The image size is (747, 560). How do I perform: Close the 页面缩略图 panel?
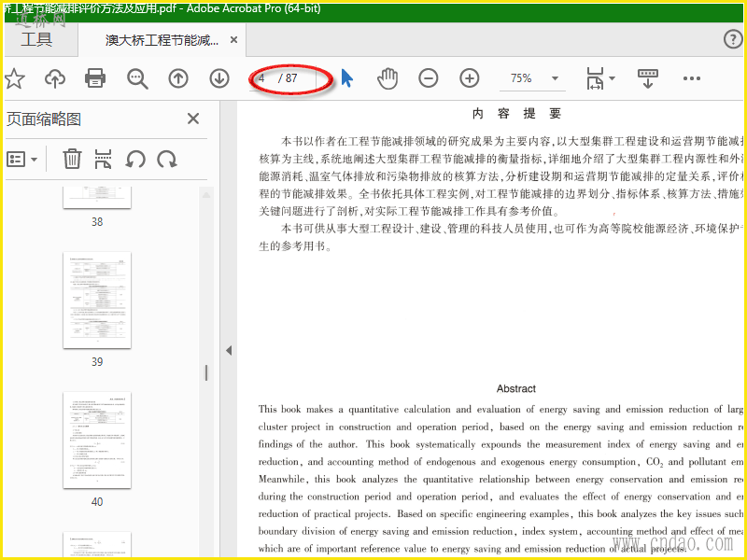[x=193, y=119]
